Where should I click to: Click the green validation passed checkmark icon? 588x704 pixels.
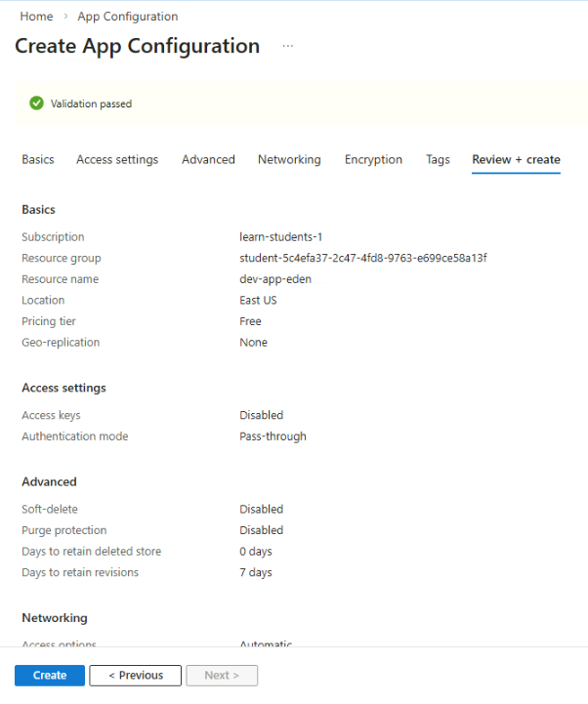[x=36, y=104]
